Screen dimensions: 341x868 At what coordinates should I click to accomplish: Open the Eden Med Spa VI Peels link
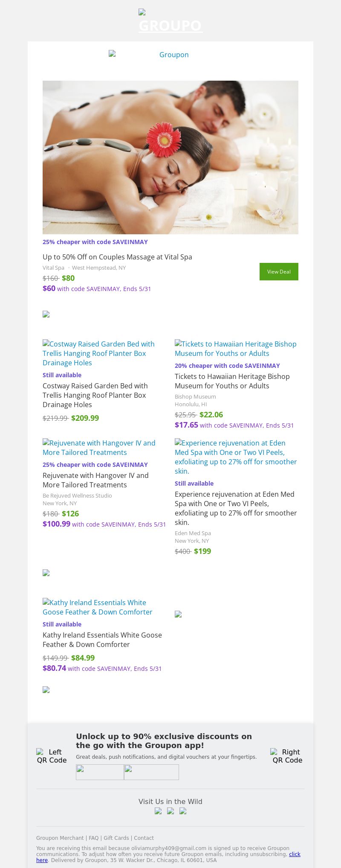point(236,457)
